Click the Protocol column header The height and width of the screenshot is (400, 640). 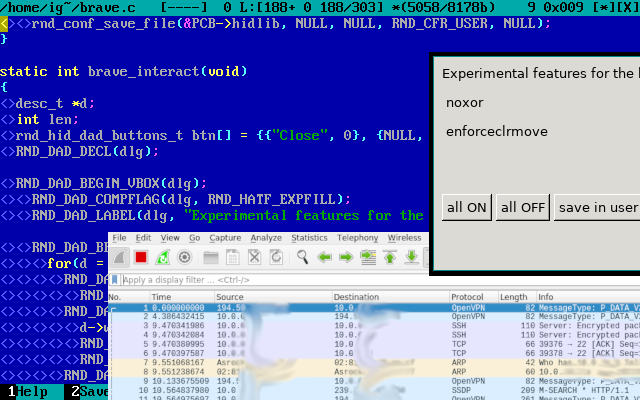(468, 297)
